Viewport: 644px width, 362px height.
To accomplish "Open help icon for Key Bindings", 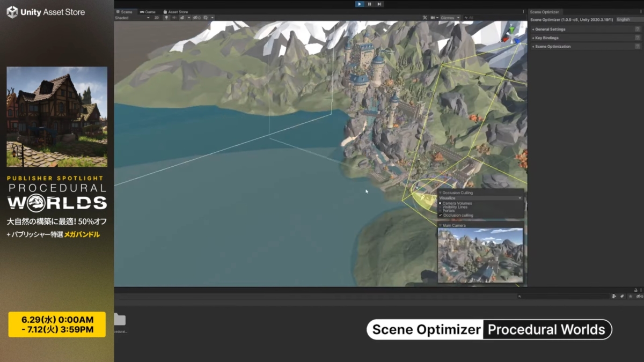I will click(638, 38).
